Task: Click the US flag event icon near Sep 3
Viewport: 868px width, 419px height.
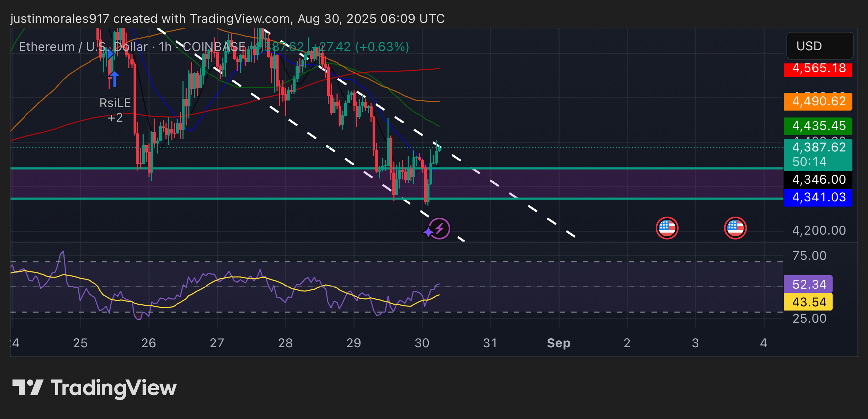Action: (735, 228)
